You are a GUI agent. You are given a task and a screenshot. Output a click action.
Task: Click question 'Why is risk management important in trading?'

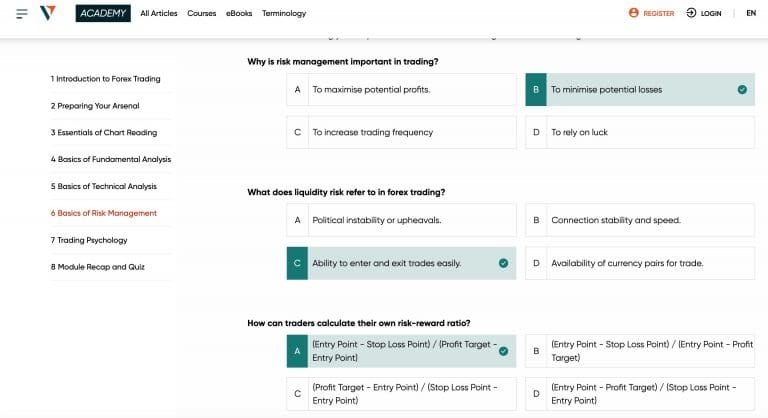pos(342,62)
